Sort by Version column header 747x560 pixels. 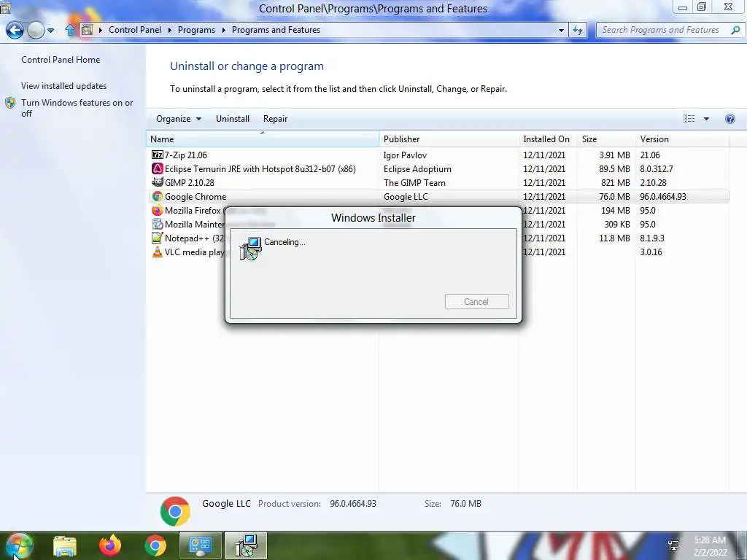point(682,139)
